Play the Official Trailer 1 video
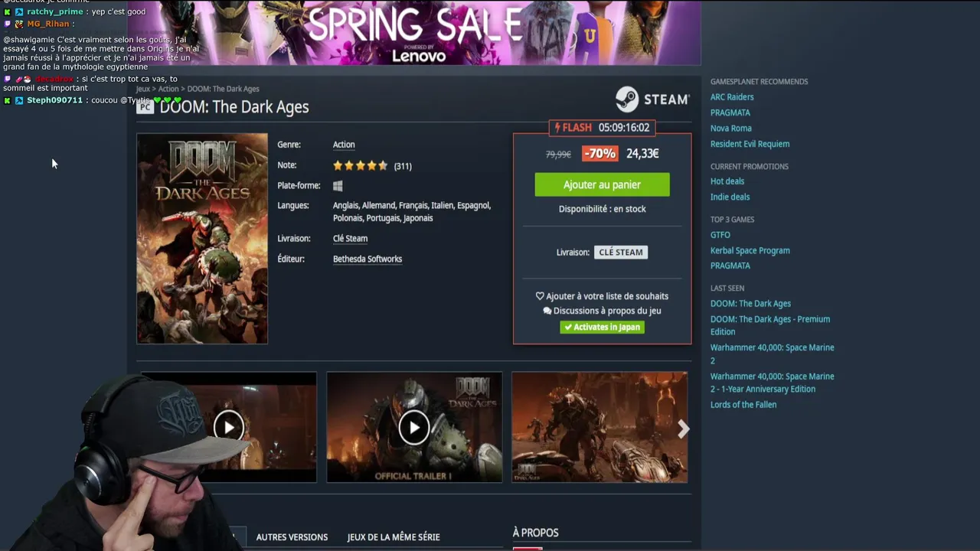980x551 pixels. pos(414,427)
